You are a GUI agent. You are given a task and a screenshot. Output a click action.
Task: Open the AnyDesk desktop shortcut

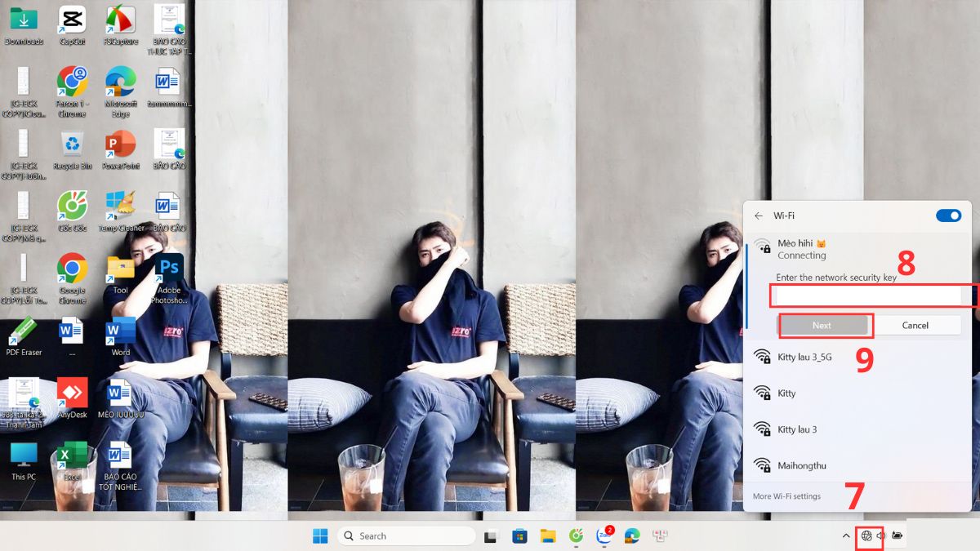click(72, 398)
